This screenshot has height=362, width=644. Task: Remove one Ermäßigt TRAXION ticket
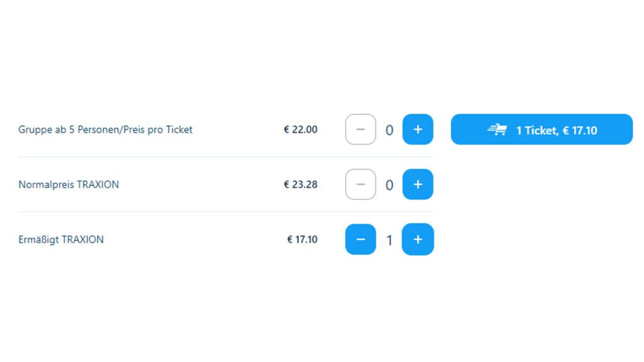click(x=360, y=239)
